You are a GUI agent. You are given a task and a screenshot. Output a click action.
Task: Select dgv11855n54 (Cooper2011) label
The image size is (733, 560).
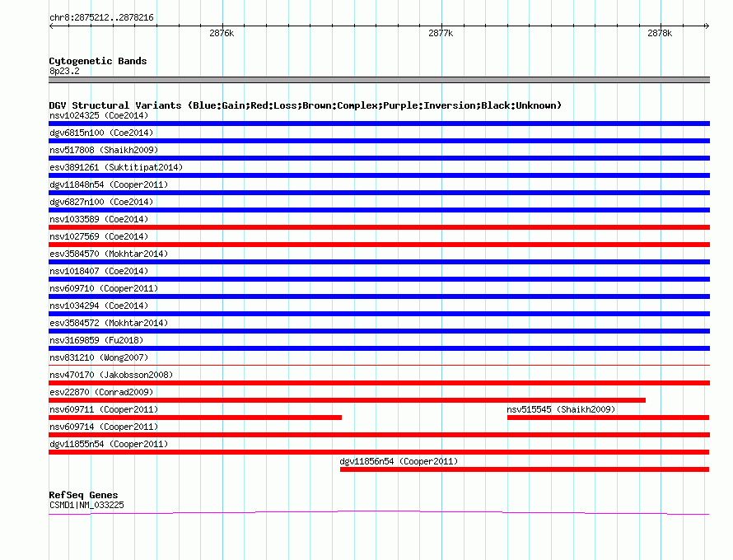109,444
